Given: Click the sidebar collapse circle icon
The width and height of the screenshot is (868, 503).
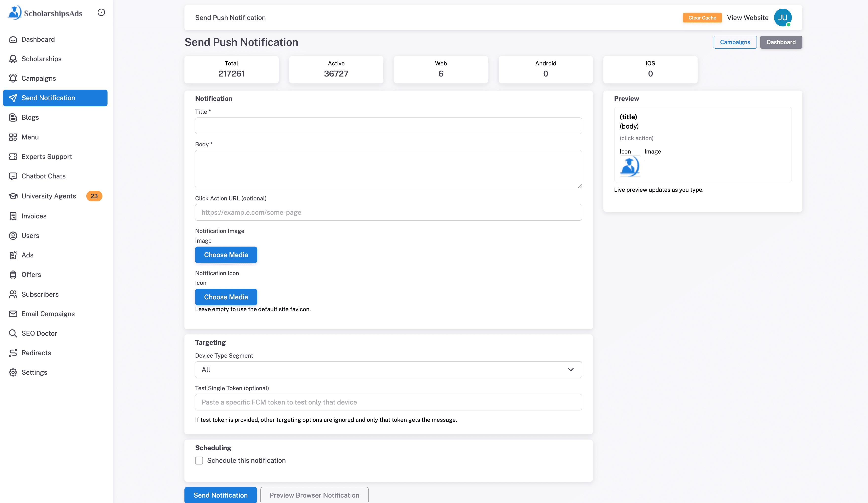Looking at the screenshot, I should pyautogui.click(x=101, y=12).
